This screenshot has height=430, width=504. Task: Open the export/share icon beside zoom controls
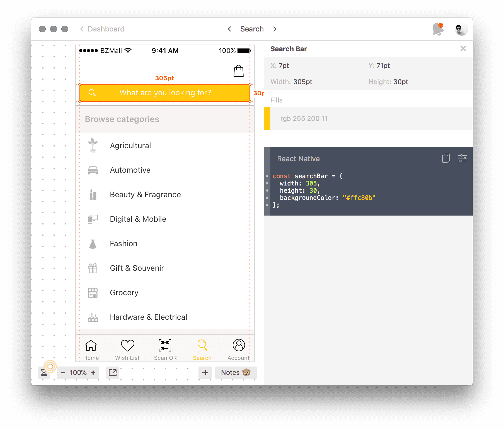pyautogui.click(x=113, y=373)
